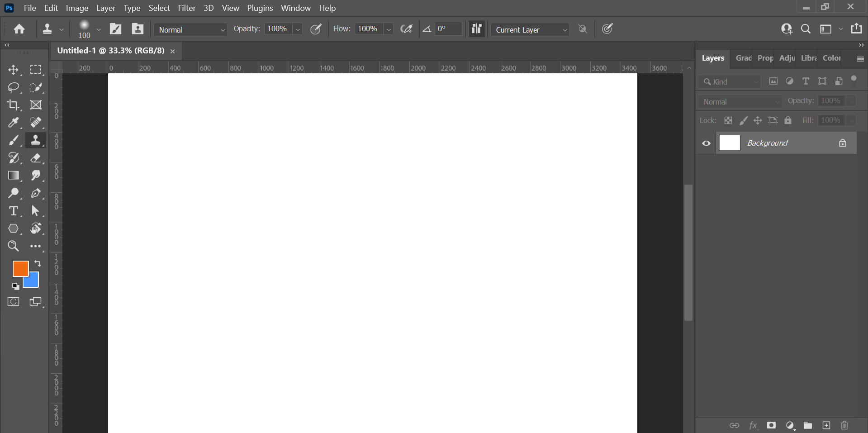Select the Horizontal Type tool
This screenshot has width=868, height=433.
pyautogui.click(x=13, y=211)
